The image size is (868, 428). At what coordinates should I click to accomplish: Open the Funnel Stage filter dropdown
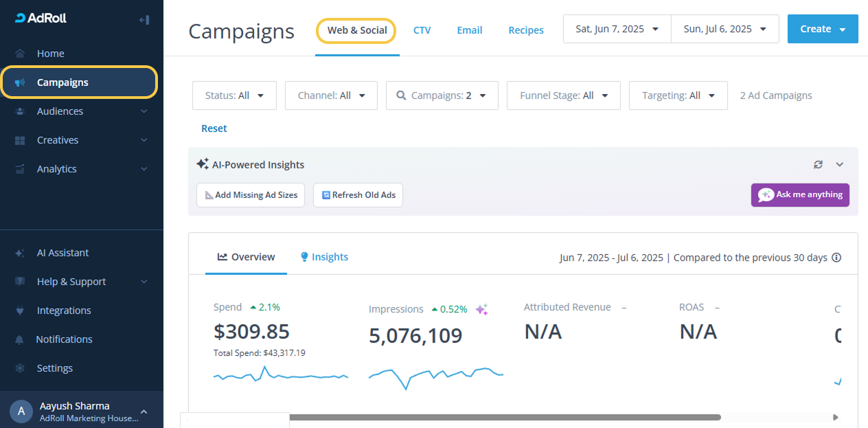(563, 95)
